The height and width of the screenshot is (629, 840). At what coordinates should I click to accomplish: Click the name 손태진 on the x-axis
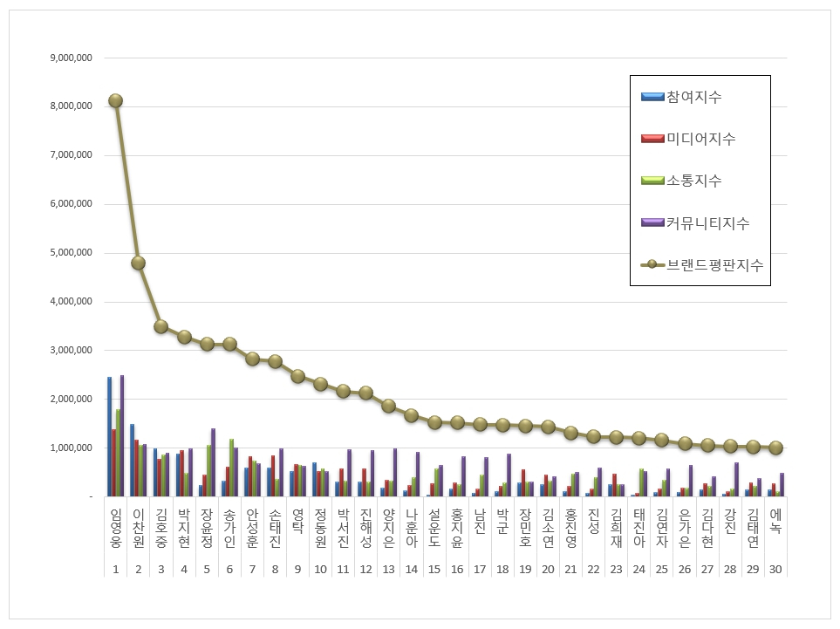click(275, 529)
